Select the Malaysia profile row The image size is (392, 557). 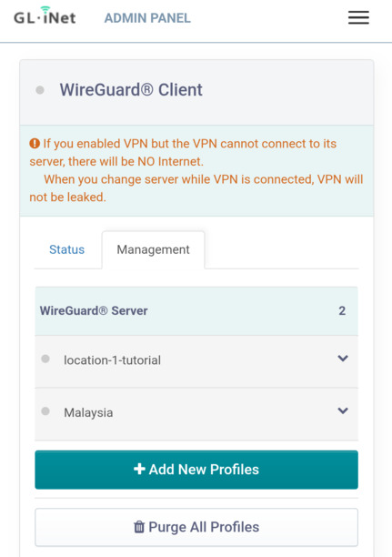(x=196, y=414)
